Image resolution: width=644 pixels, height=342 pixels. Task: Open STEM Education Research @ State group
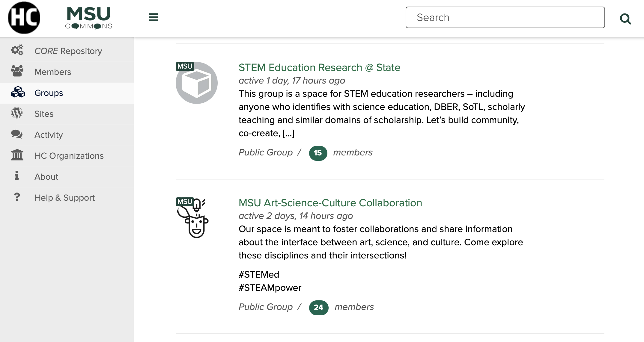click(319, 68)
